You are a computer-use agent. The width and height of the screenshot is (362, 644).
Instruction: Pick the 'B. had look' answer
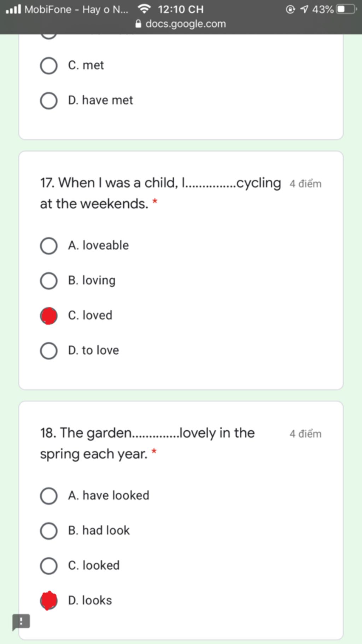(49, 531)
